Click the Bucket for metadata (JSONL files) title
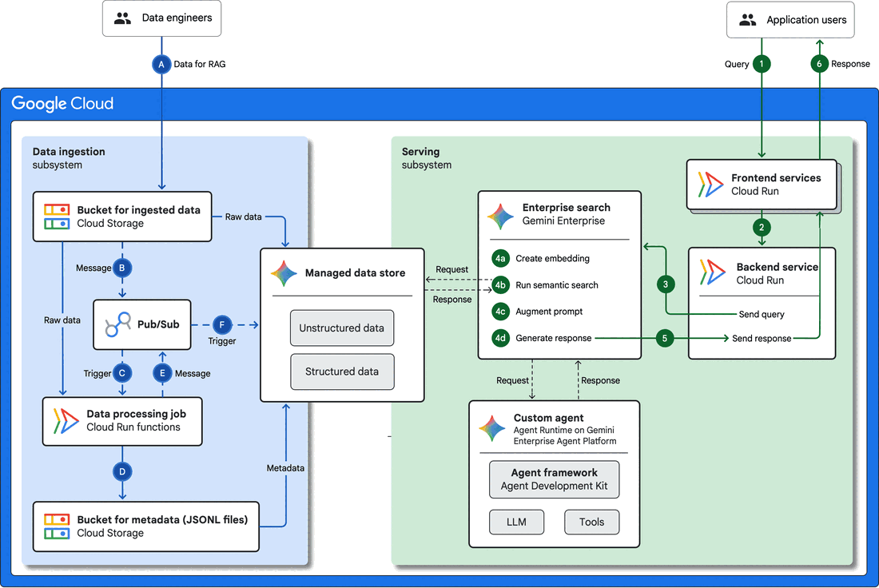The width and height of the screenshot is (879, 588). tap(162, 519)
